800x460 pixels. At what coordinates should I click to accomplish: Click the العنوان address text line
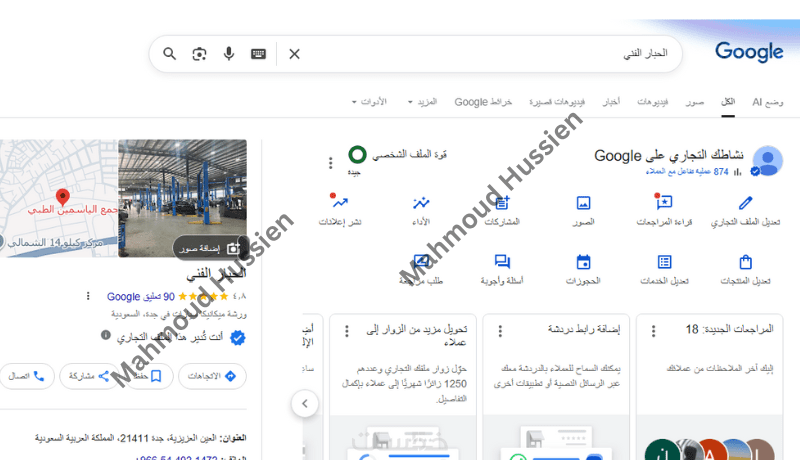point(140,438)
